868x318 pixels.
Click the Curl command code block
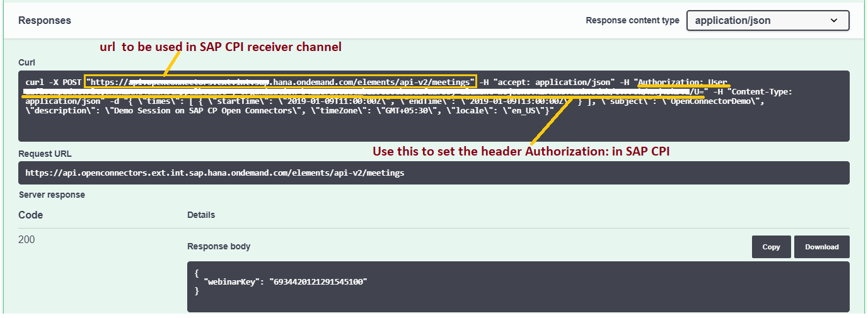(x=434, y=106)
